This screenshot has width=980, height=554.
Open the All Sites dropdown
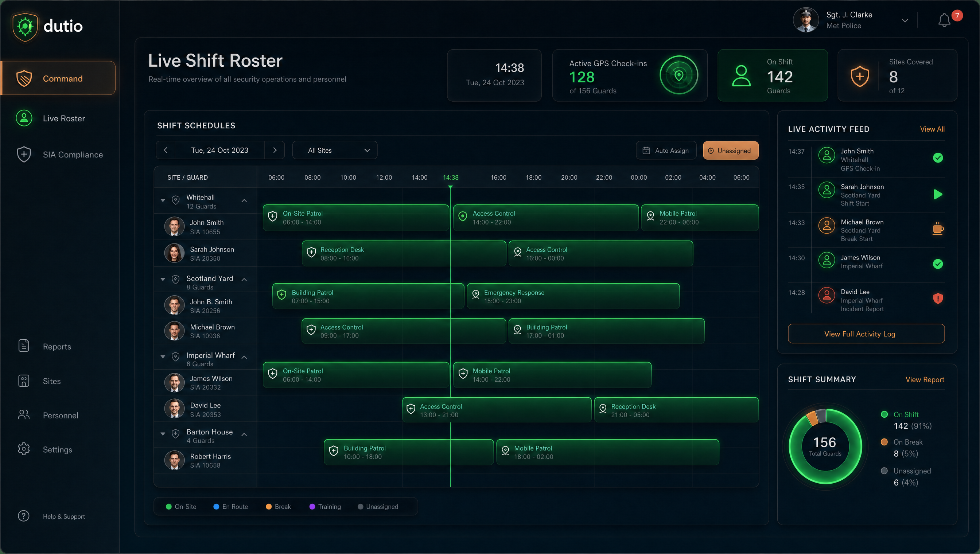coord(335,150)
